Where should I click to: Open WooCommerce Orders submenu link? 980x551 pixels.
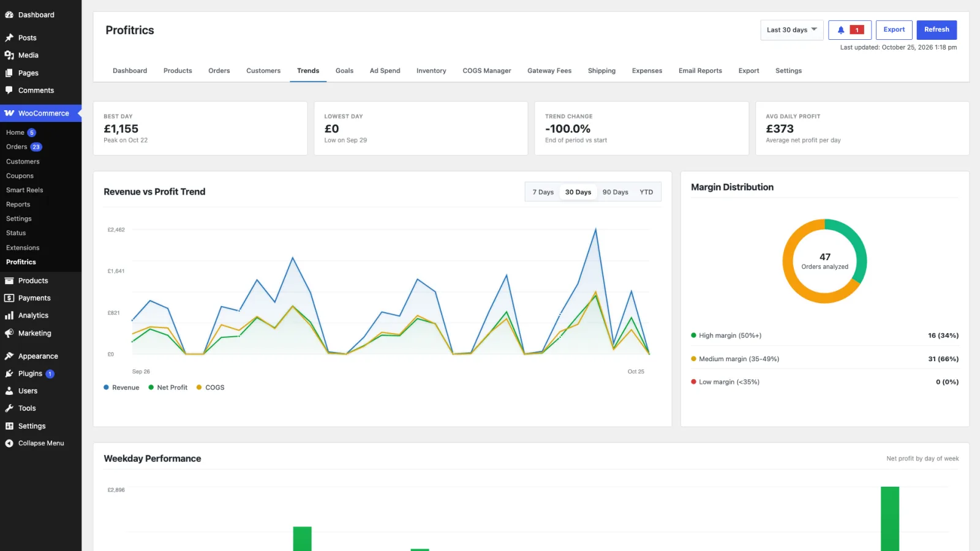tap(17, 147)
